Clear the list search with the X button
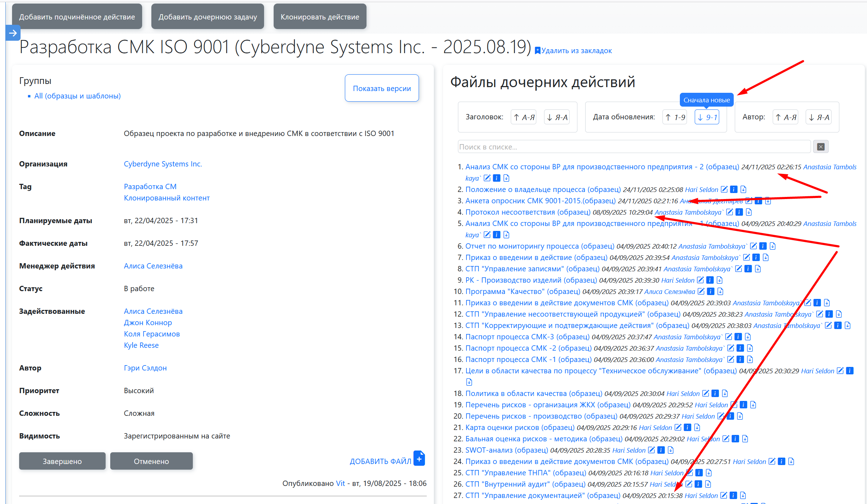This screenshot has width=867, height=504. 821,147
